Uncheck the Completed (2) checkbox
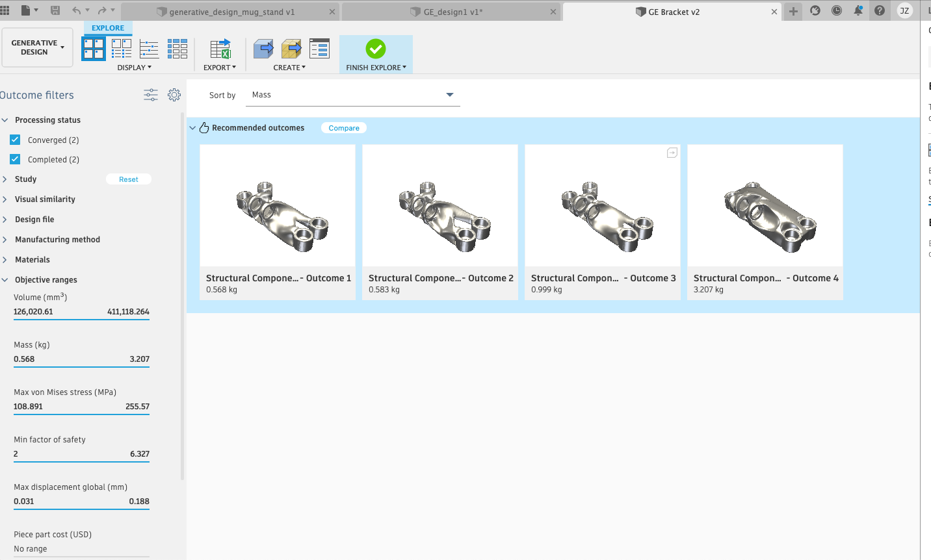Viewport: 931px width, 560px height. tap(15, 159)
